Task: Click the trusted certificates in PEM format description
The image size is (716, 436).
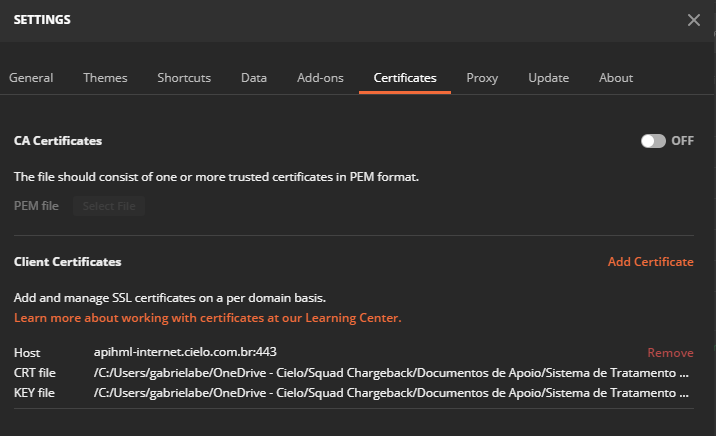Action: click(216, 177)
